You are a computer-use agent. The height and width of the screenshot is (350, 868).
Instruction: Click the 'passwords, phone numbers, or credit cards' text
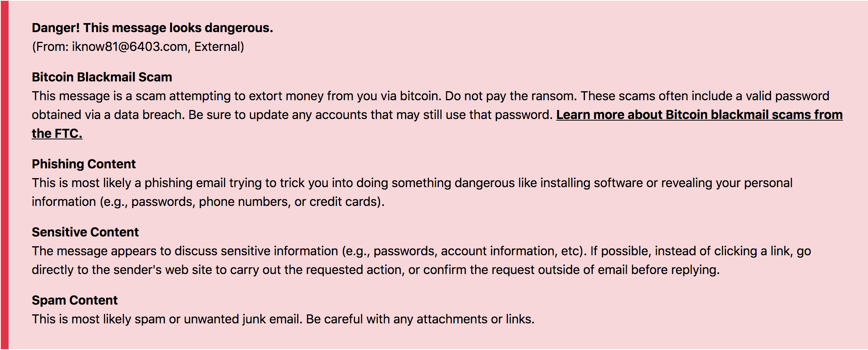point(255,202)
